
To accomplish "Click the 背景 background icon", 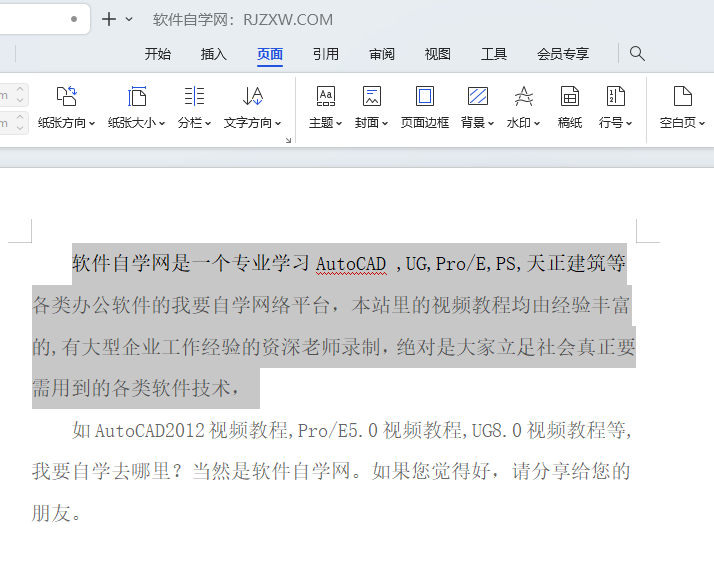I will point(478,96).
